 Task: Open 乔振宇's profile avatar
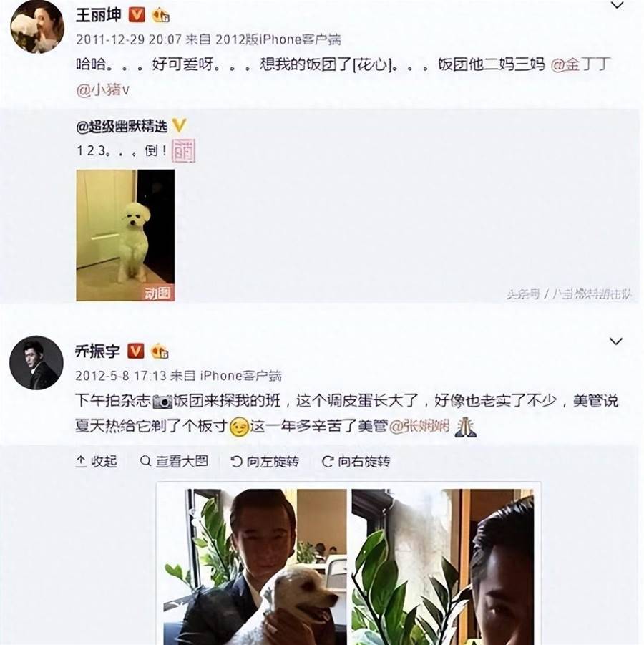(x=36, y=362)
